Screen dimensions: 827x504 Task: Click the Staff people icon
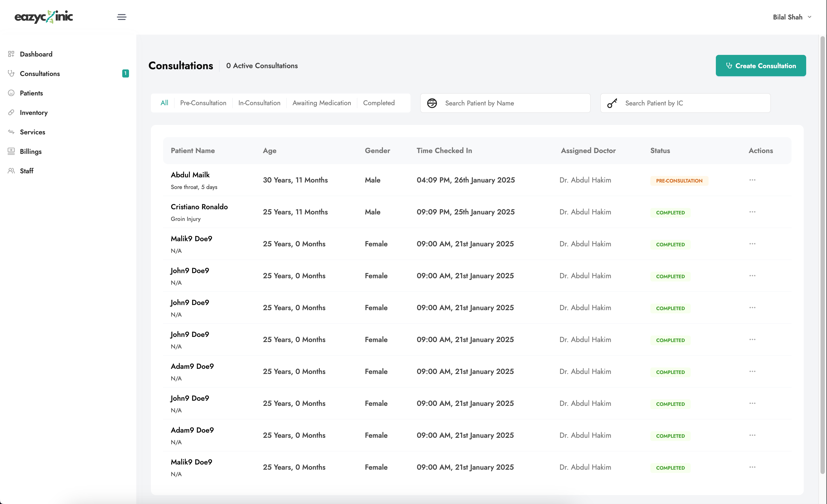11,171
